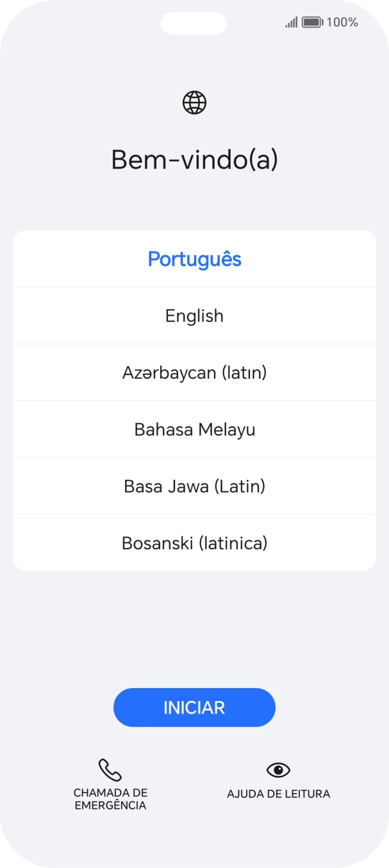389x868 pixels.
Task: Click the currently highlighted Português entry
Action: coord(194,259)
